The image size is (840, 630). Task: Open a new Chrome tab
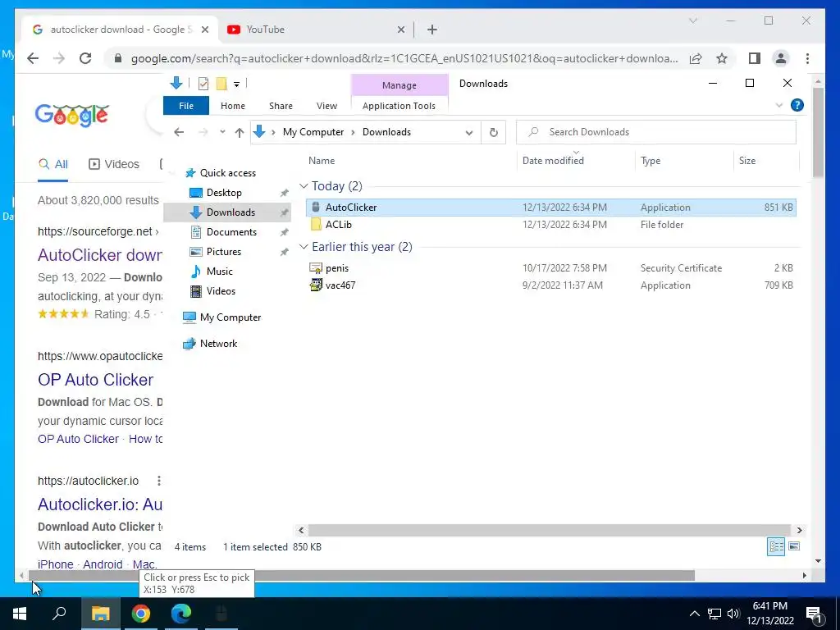pos(431,30)
